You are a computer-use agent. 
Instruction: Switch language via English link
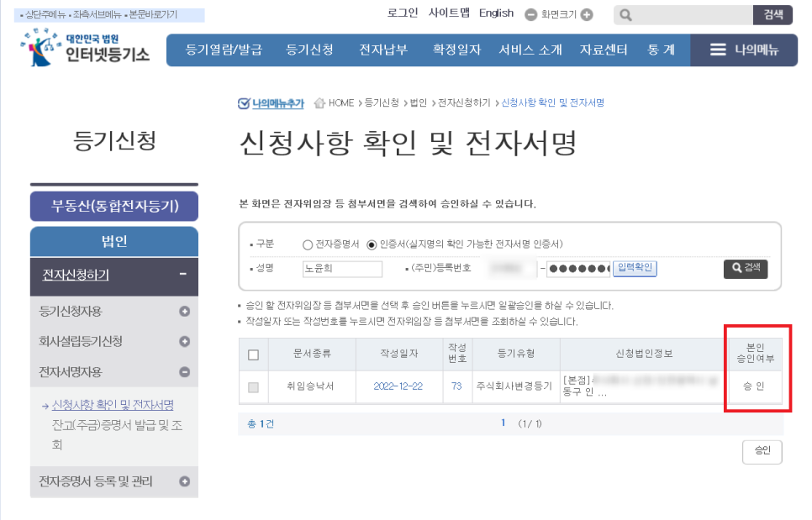point(496,13)
